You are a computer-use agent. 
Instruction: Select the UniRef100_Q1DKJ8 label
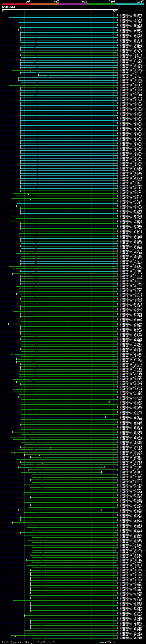click(131, 233)
